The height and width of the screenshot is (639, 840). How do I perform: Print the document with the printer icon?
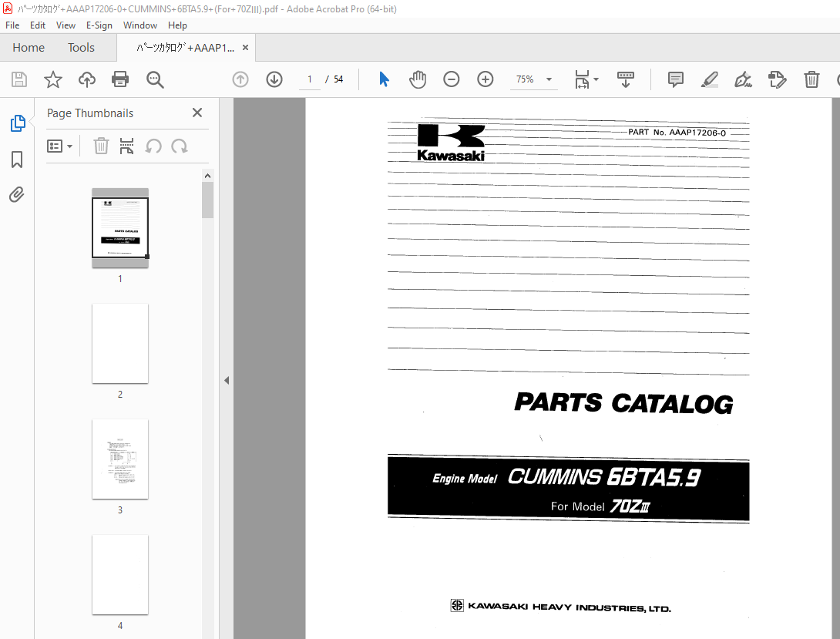pyautogui.click(x=120, y=80)
